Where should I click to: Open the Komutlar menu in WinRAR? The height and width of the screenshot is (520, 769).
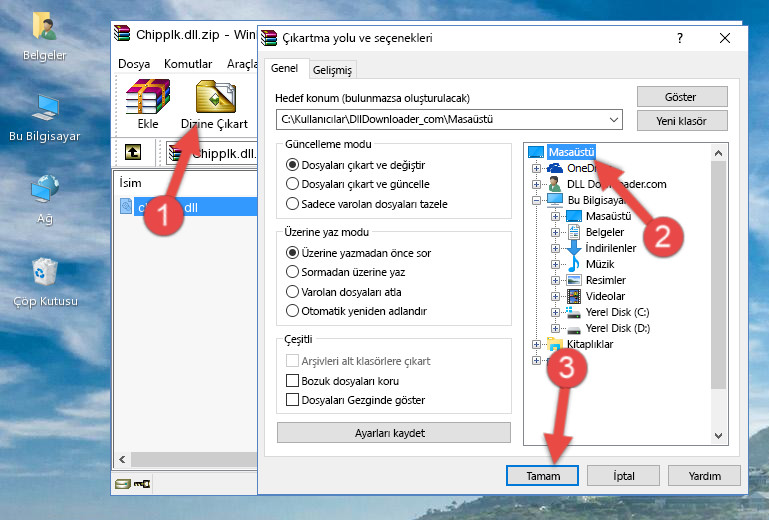(x=188, y=64)
